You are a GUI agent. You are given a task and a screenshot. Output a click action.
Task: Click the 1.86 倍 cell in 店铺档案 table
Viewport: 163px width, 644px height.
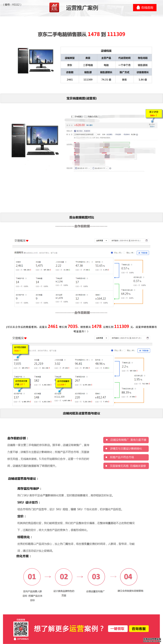[x=143, y=79]
